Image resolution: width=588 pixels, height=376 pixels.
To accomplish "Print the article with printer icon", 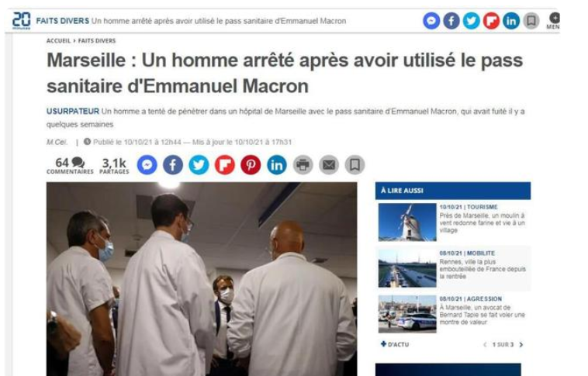I will 303,165.
